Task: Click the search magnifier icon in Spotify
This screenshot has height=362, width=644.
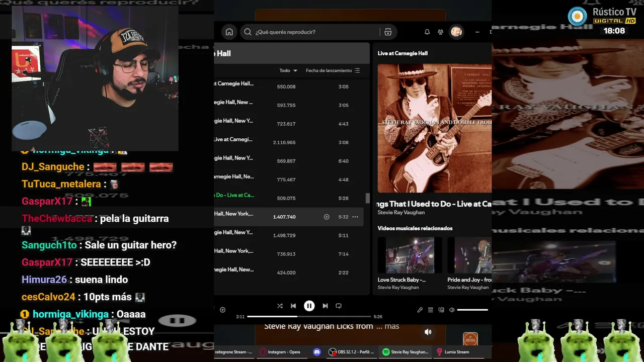Action: pyautogui.click(x=248, y=32)
